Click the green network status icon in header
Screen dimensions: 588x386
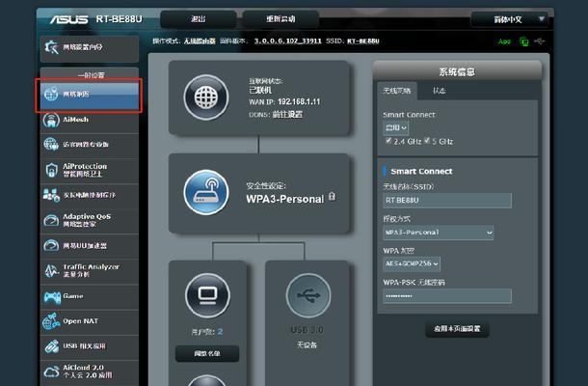click(x=523, y=41)
